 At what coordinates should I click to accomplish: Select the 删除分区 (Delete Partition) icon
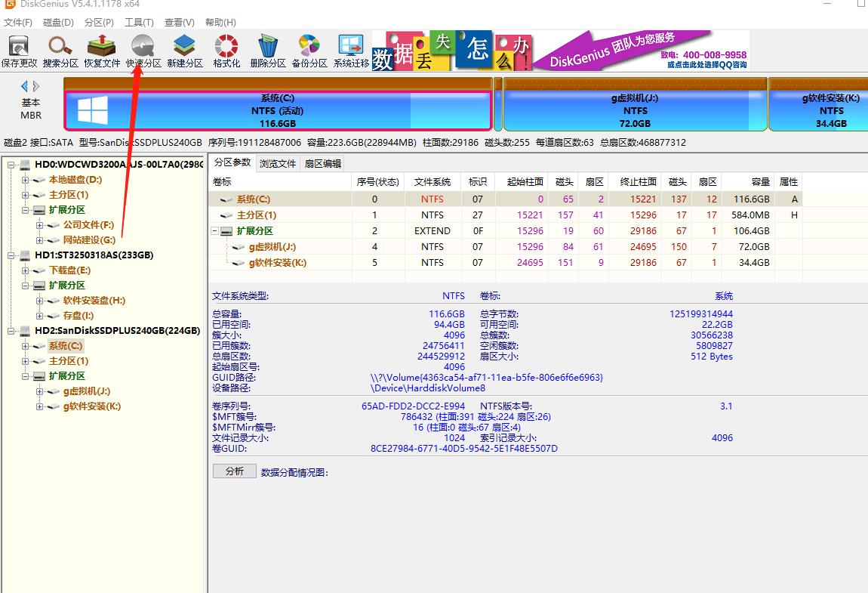[268, 51]
